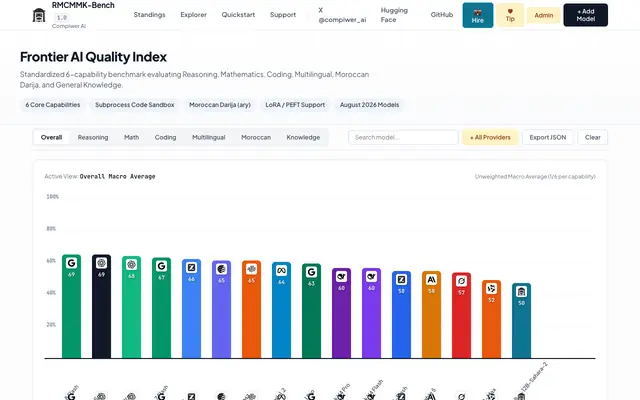The height and width of the screenshot is (400, 640).
Task: Switch to the Math tab
Action: [131, 138]
